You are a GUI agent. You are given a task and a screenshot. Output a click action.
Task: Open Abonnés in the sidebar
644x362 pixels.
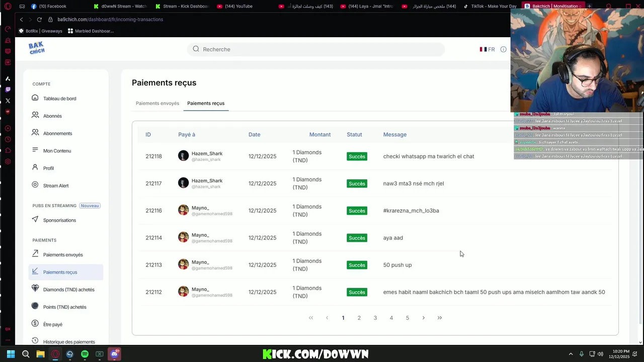pyautogui.click(x=52, y=116)
